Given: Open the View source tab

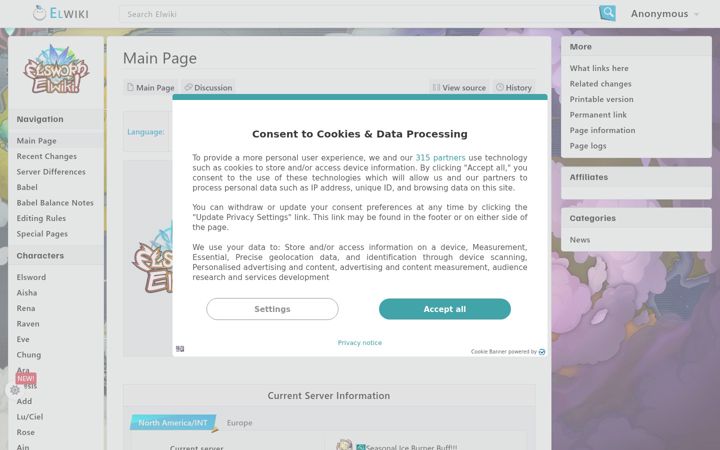Looking at the screenshot, I should pyautogui.click(x=459, y=87).
